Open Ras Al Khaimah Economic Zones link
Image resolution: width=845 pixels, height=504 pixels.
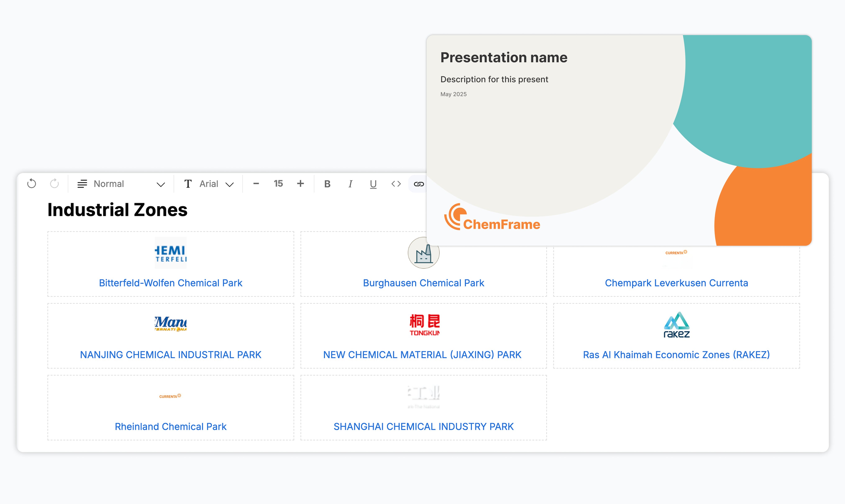676,355
